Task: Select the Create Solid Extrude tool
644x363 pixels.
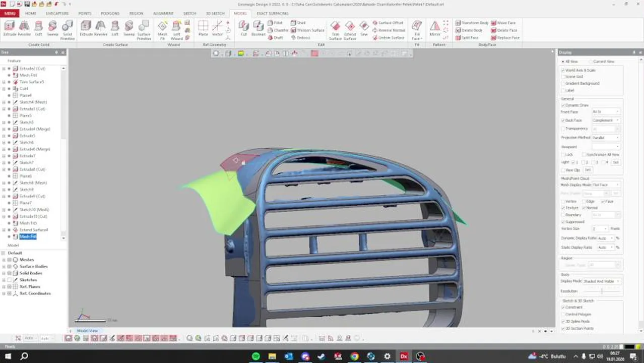Action: (x=10, y=29)
